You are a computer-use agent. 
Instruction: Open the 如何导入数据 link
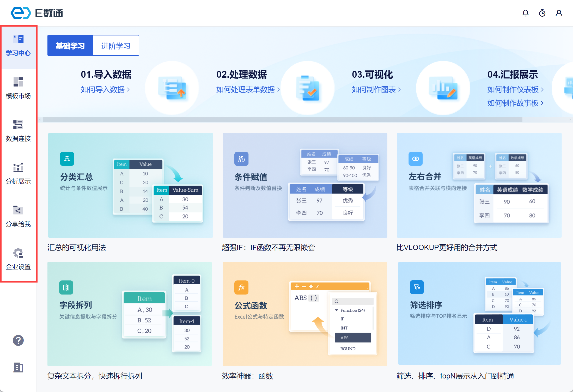coord(105,89)
